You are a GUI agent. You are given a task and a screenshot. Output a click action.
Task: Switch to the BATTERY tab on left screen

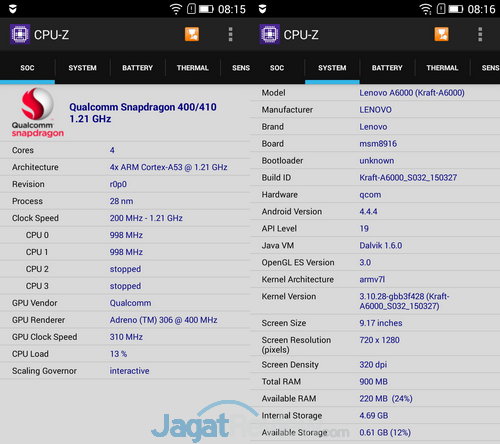pos(137,68)
